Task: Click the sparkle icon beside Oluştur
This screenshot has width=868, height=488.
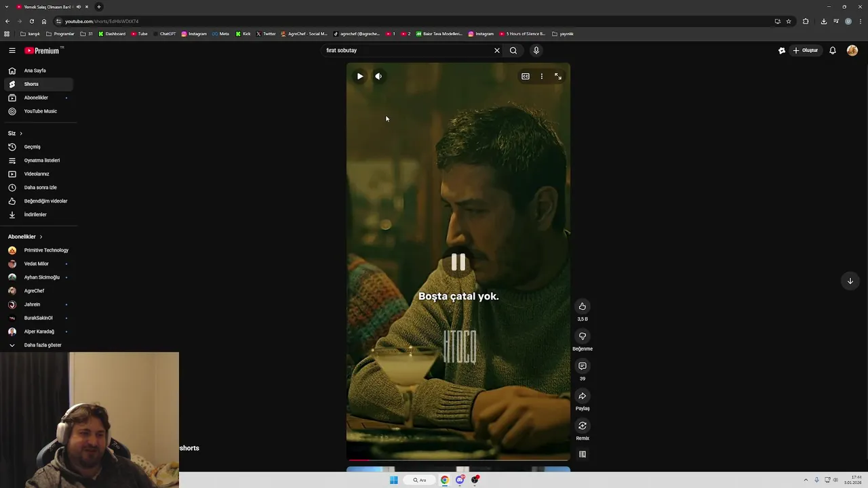Action: pos(781,50)
